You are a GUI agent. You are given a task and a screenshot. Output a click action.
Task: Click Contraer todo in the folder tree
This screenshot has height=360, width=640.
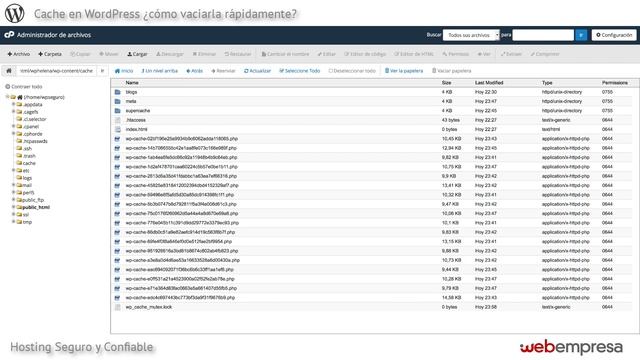click(x=24, y=87)
